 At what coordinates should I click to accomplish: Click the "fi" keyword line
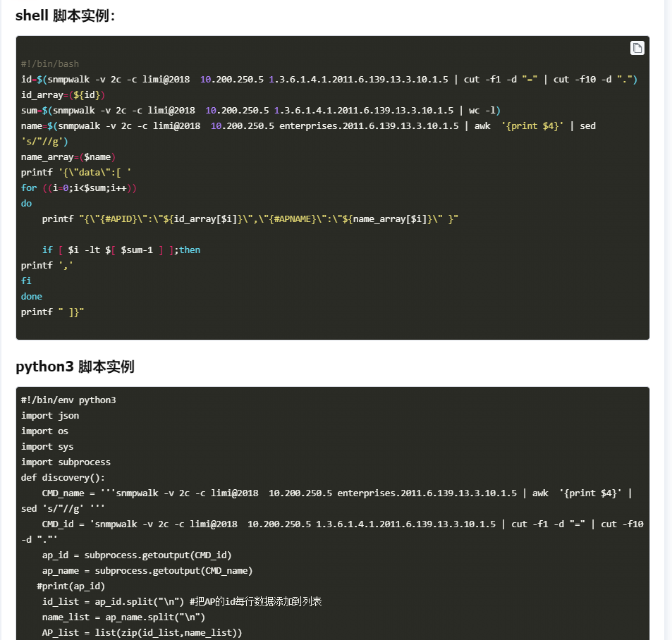(x=26, y=281)
